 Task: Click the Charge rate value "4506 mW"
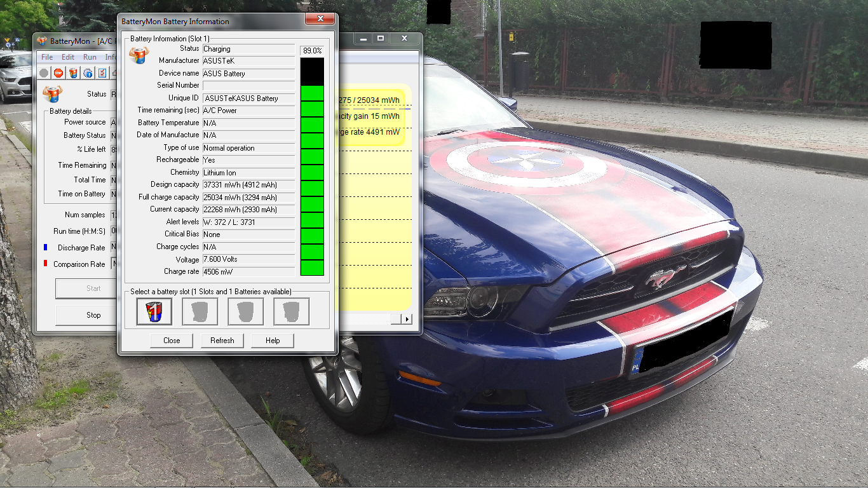(x=248, y=272)
